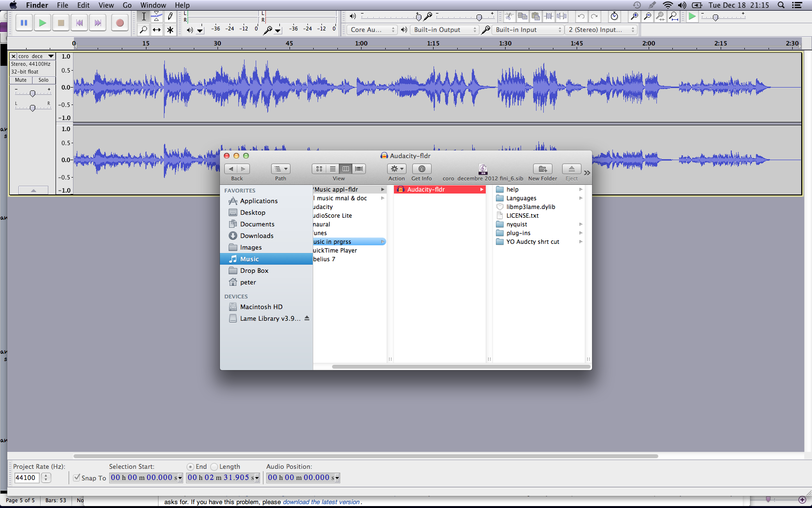Mute the coro dece track
Viewport: 812px width, 508px height.
[21, 80]
